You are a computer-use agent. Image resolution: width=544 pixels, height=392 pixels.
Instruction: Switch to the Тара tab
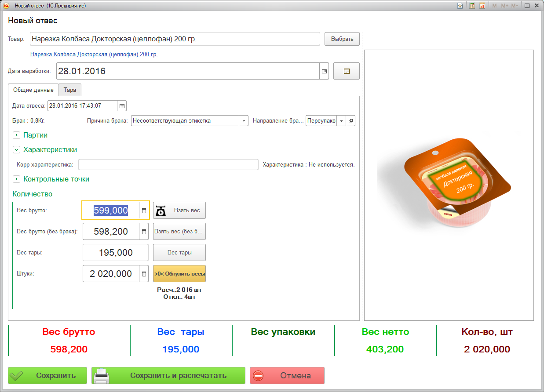coord(70,90)
